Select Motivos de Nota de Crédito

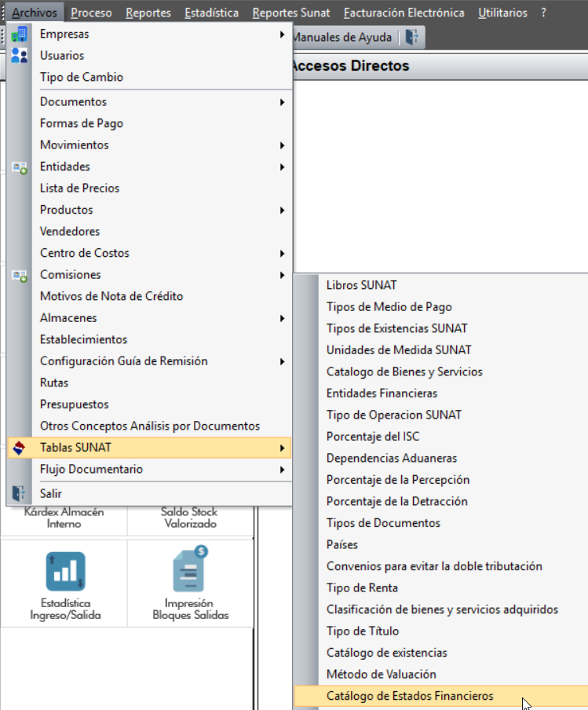pyautogui.click(x=149, y=296)
